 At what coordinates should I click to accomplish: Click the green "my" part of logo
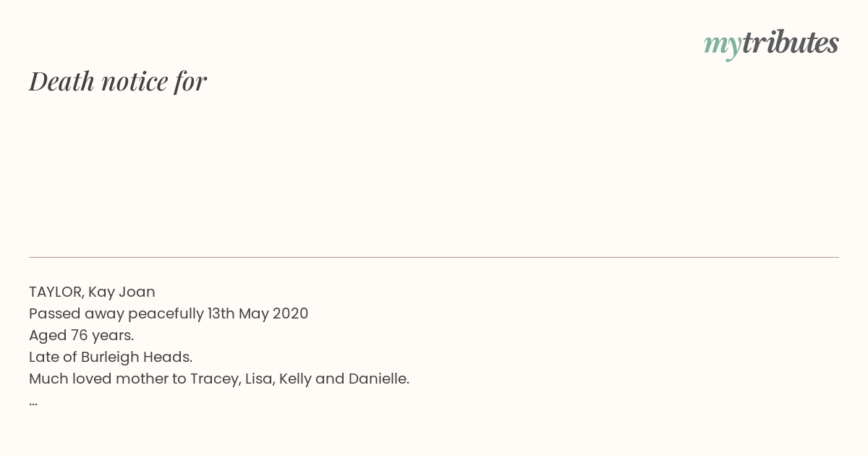point(723,46)
